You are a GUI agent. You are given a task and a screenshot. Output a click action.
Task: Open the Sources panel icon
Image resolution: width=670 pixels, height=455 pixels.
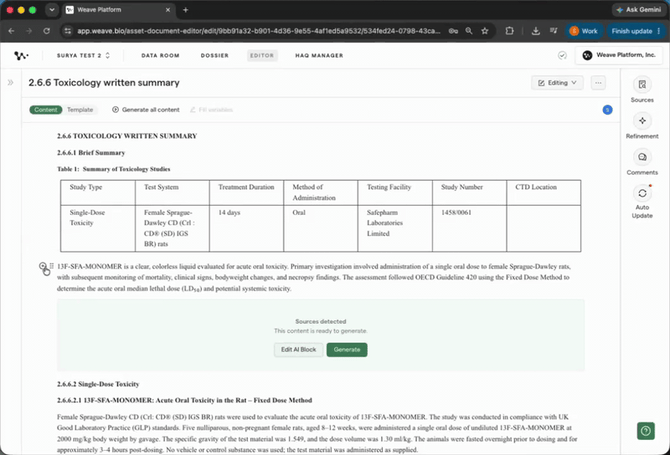642,85
